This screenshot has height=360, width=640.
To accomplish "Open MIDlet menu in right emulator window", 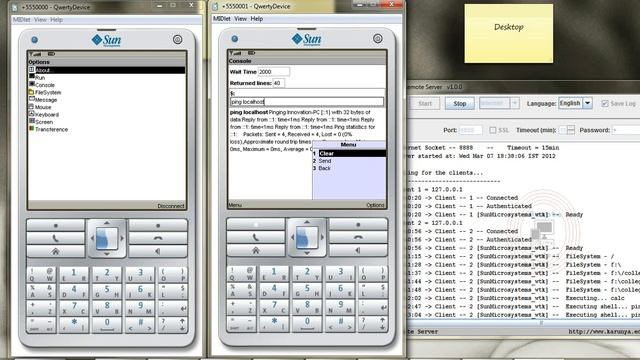I will tap(222, 19).
